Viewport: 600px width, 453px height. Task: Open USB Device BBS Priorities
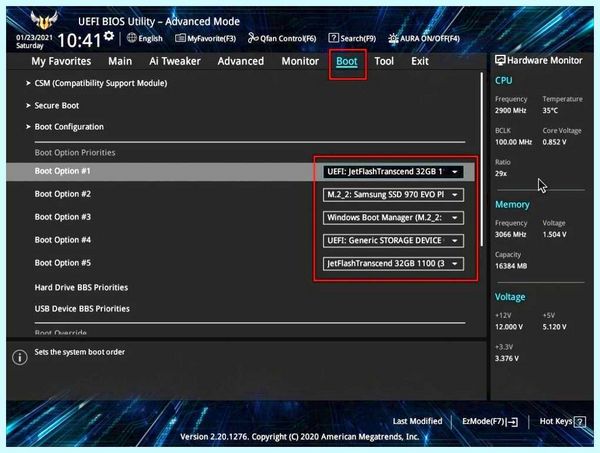[82, 309]
